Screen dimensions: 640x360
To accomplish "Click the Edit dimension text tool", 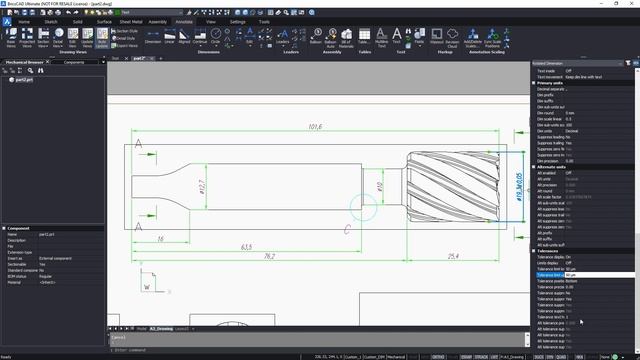I will (x=249, y=36).
